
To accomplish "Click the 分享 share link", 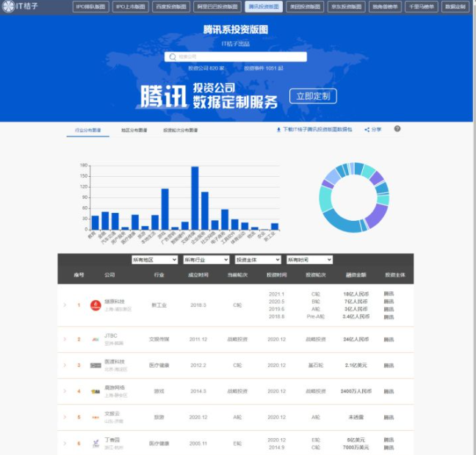I will point(373,129).
